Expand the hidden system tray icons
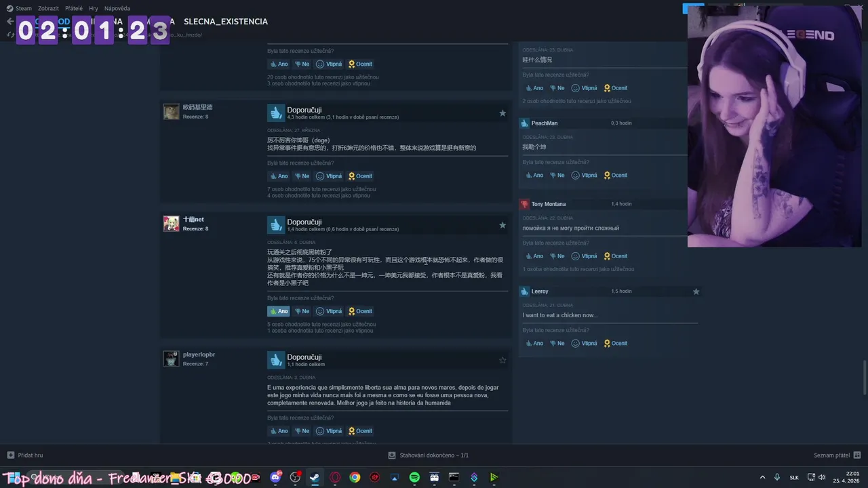Image resolution: width=868 pixels, height=488 pixels. pos(762,477)
